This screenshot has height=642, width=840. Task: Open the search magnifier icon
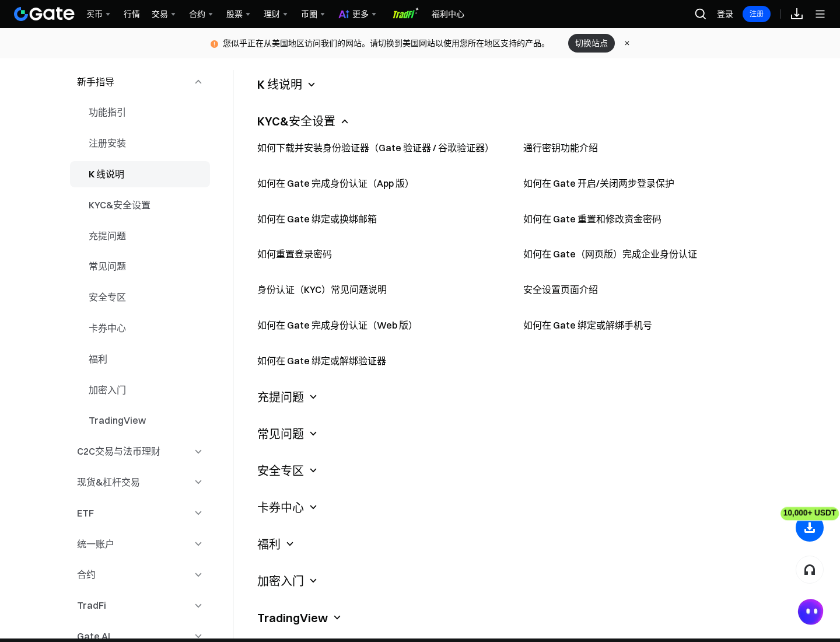[x=701, y=14]
